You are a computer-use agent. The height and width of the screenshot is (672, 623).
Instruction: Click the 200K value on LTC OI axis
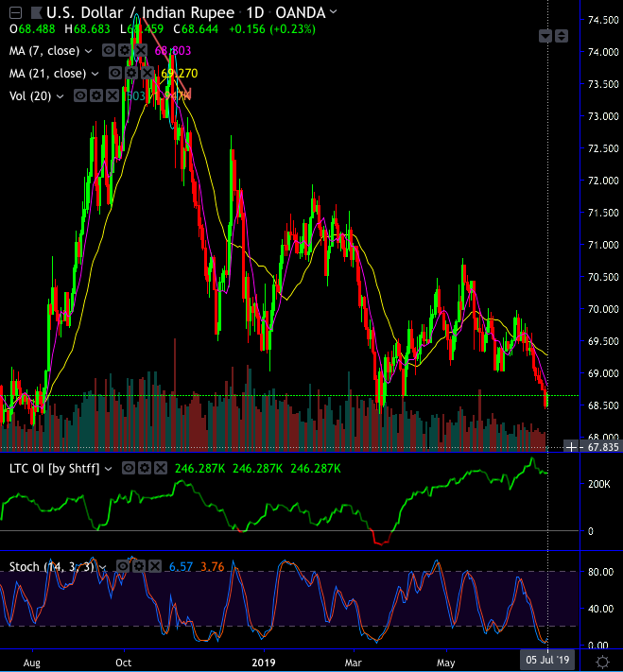(599, 484)
